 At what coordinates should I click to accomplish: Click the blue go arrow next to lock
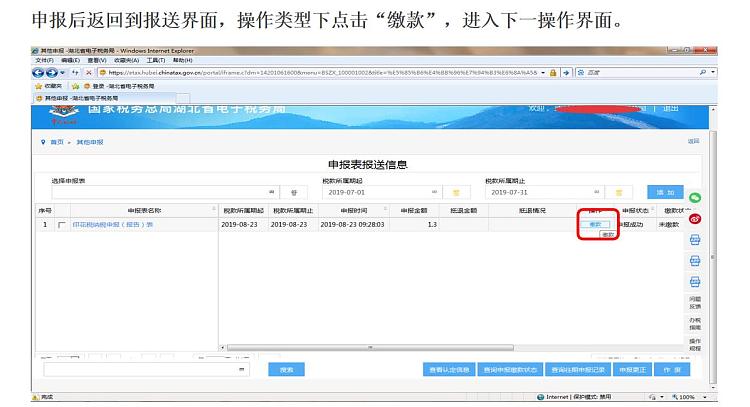[566, 73]
